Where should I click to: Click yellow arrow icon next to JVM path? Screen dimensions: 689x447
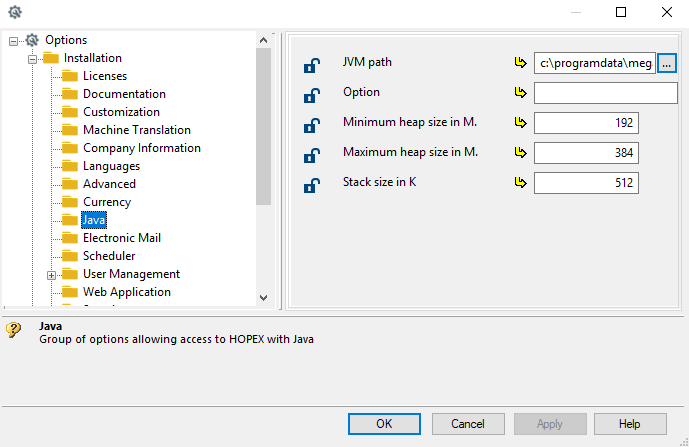[520, 62]
